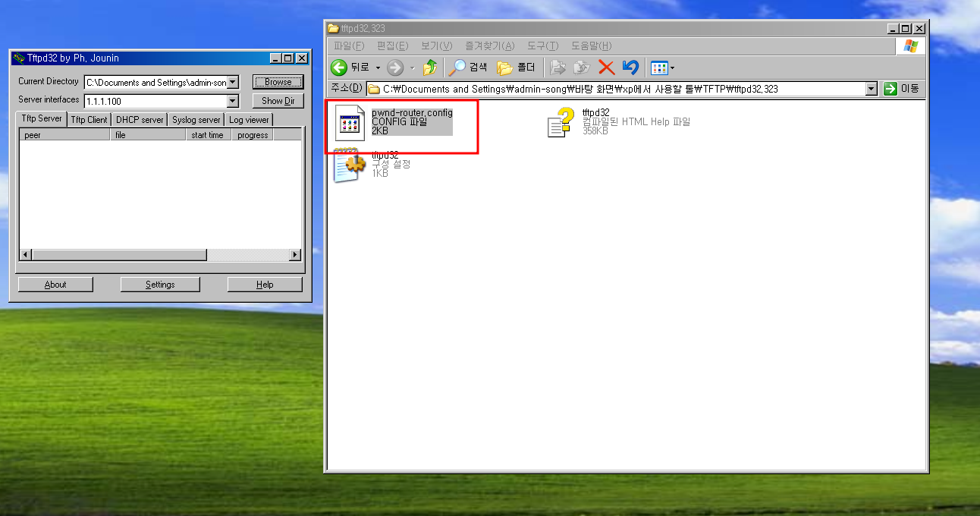This screenshot has height=516, width=980.
Task: Expand the Explorer address bar dropdown
Action: [872, 89]
